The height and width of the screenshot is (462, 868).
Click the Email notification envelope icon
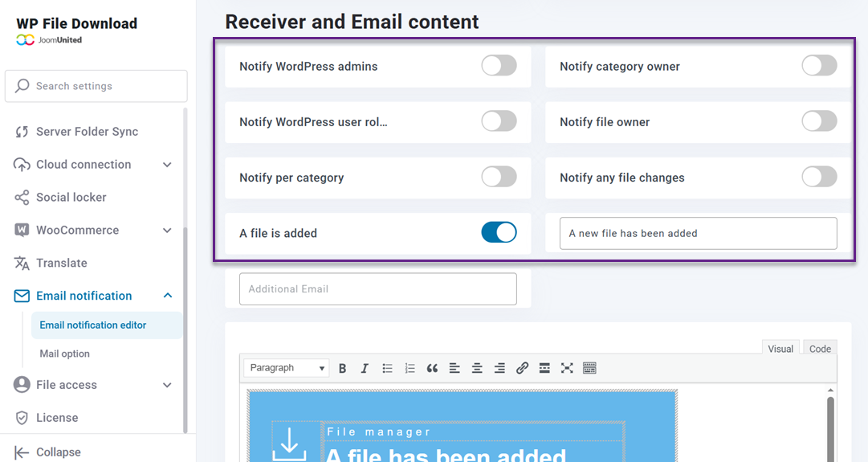[22, 296]
